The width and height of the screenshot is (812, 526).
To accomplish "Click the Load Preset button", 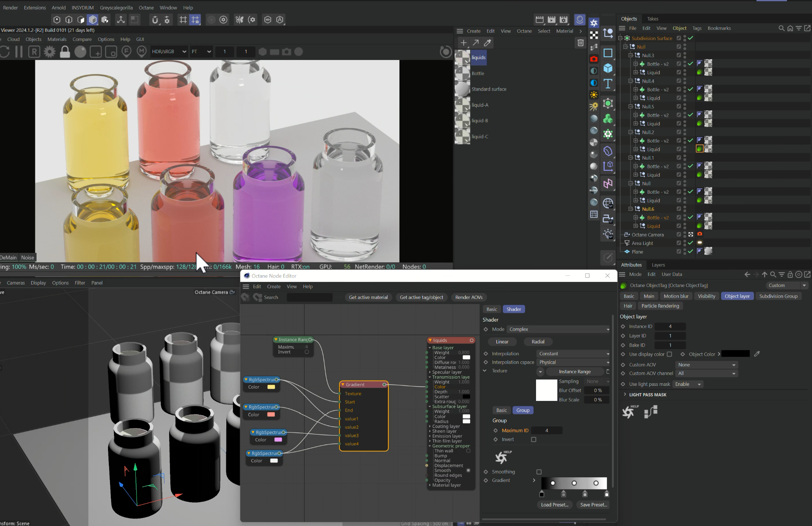I will (554, 505).
